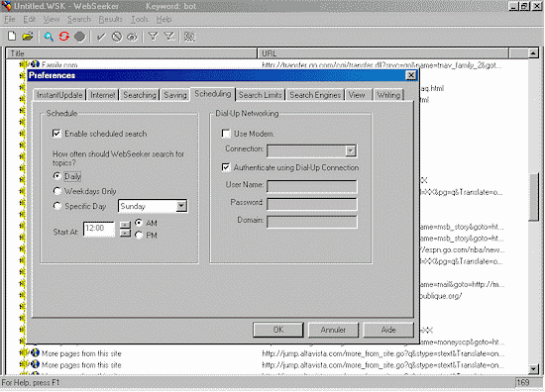545x392 pixels.
Task: Open the Search menu
Action: [x=79, y=20]
